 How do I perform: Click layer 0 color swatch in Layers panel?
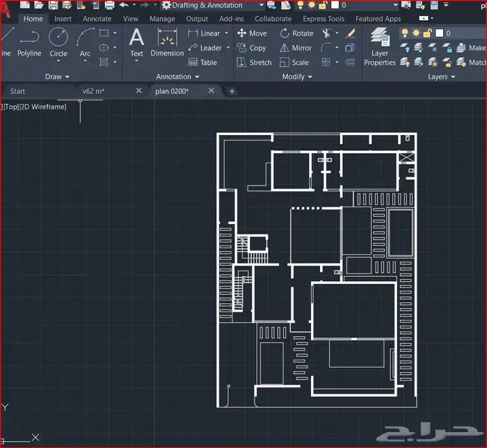(x=439, y=33)
